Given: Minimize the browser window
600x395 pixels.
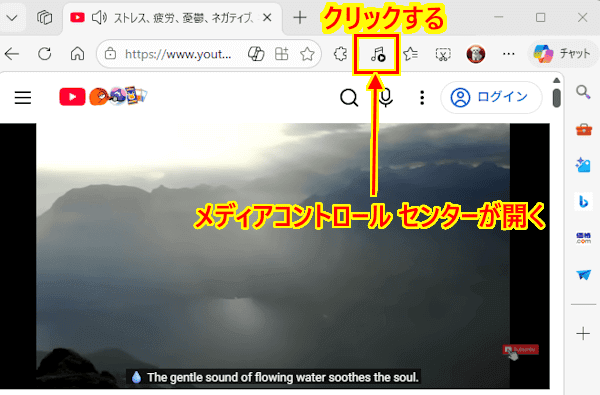Looking at the screenshot, I should [499, 17].
